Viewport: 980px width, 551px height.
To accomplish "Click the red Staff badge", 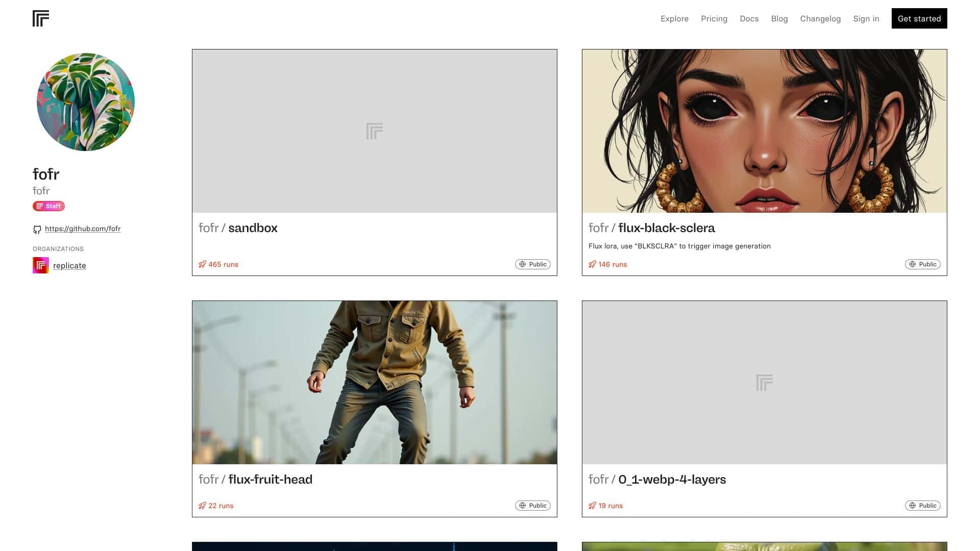I will 48,206.
